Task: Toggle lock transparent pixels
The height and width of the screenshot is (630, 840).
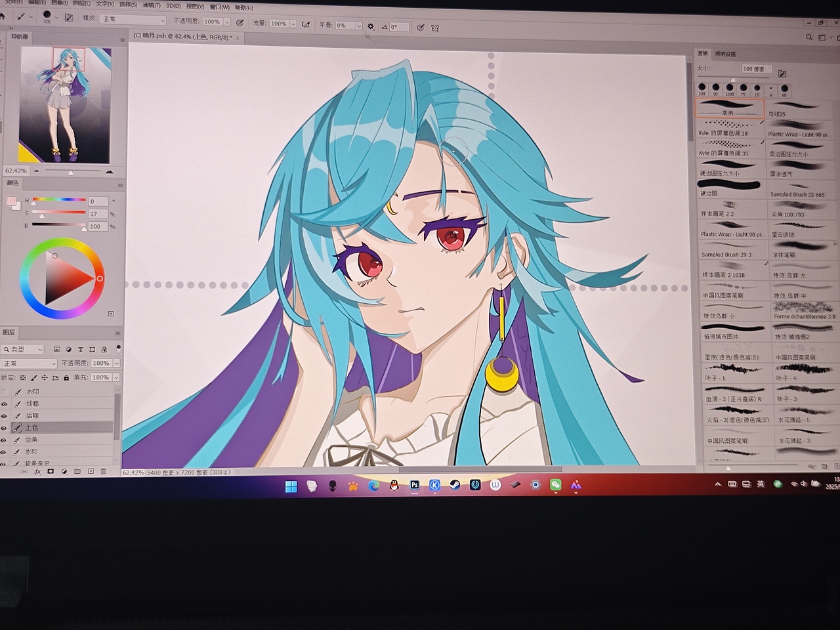Action: pos(24,377)
